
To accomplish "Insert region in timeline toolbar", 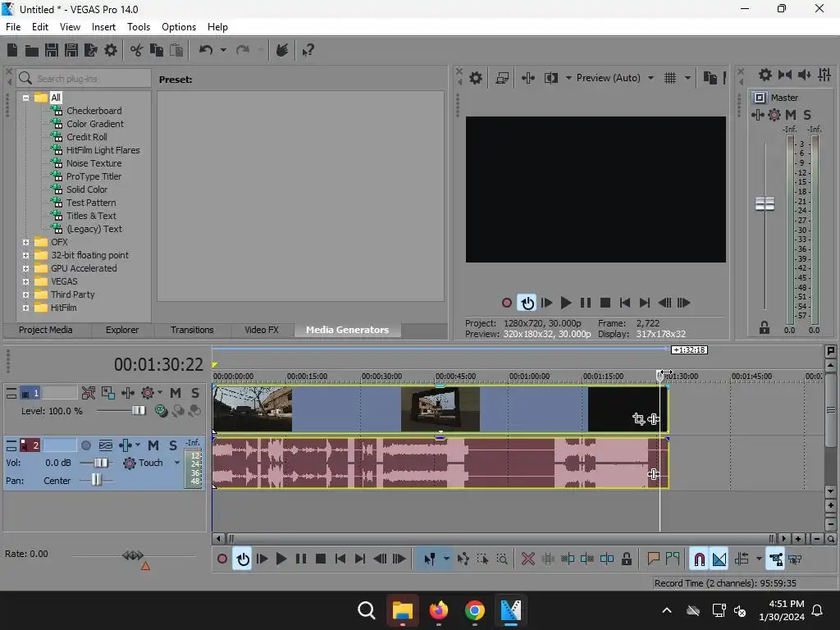I will (x=673, y=559).
